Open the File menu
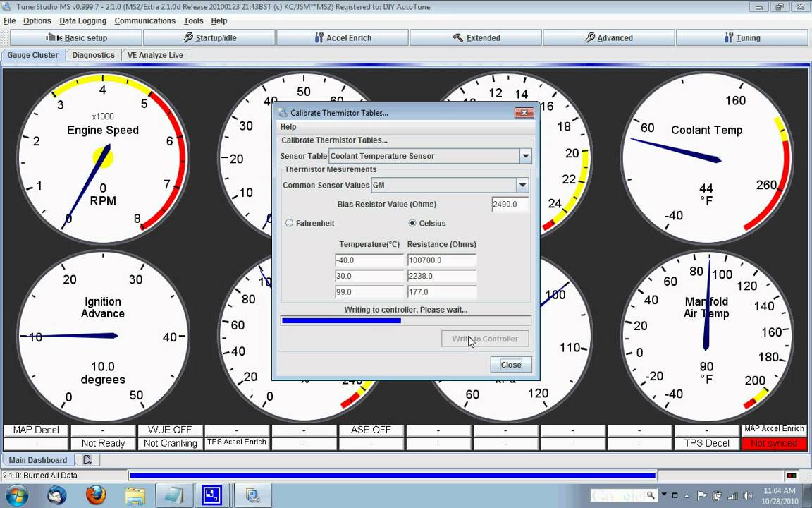Screen dimensions: 812x508 pyautogui.click(x=9, y=20)
